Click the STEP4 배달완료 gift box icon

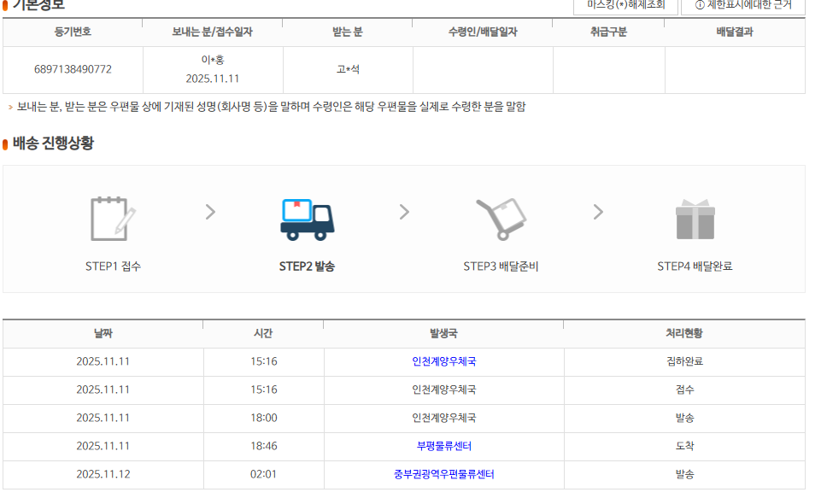click(x=695, y=220)
